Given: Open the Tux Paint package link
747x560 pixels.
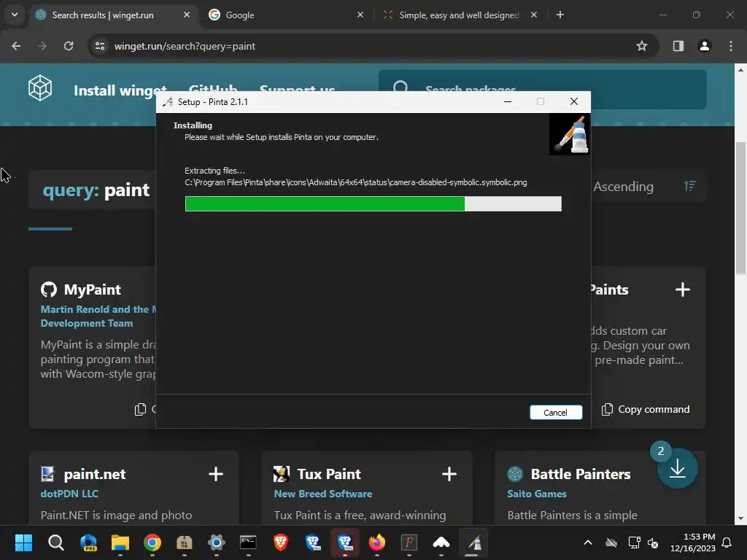Looking at the screenshot, I should [x=329, y=474].
